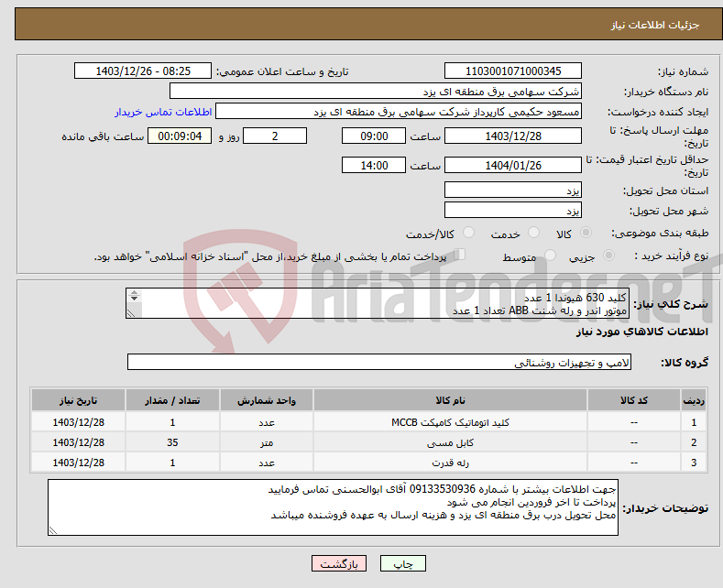Toggle treasury documents payment checkbox

(x=460, y=254)
